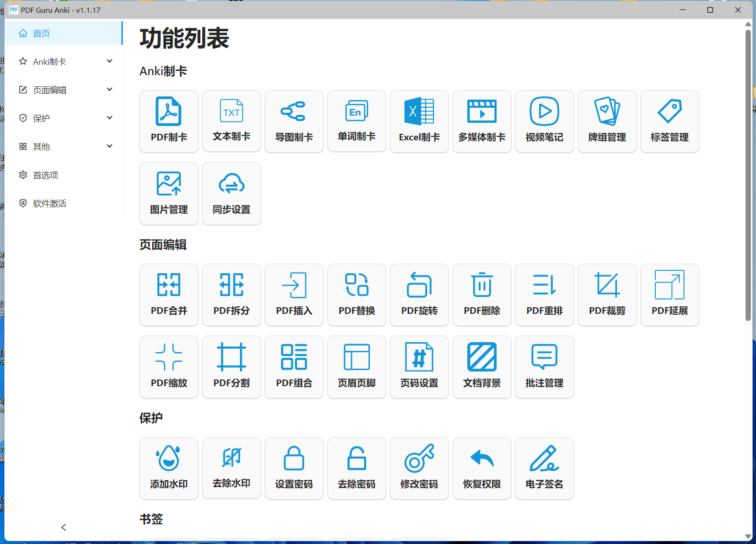Minimize the PDF Guru Anki window
756x544 pixels.
(x=683, y=10)
